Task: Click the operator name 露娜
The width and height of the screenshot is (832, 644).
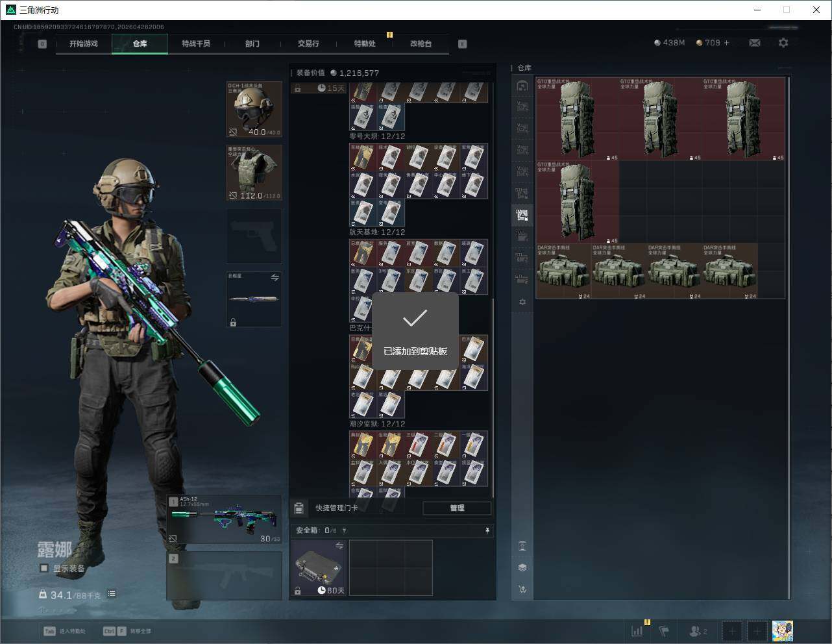Action: 55,549
